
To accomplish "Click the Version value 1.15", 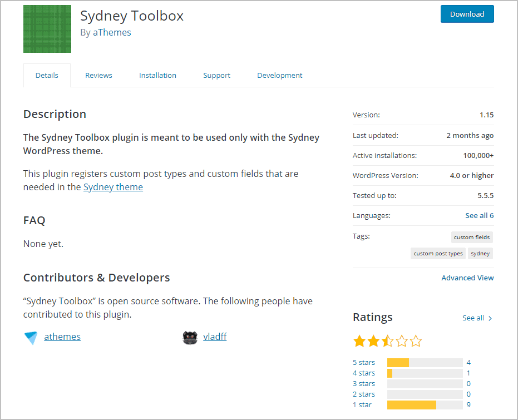I will pyautogui.click(x=487, y=115).
